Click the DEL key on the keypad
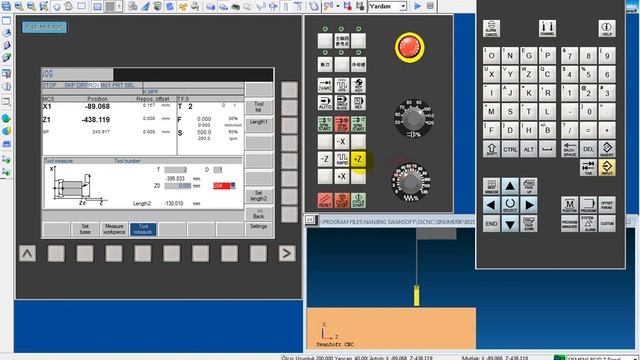 click(x=588, y=149)
